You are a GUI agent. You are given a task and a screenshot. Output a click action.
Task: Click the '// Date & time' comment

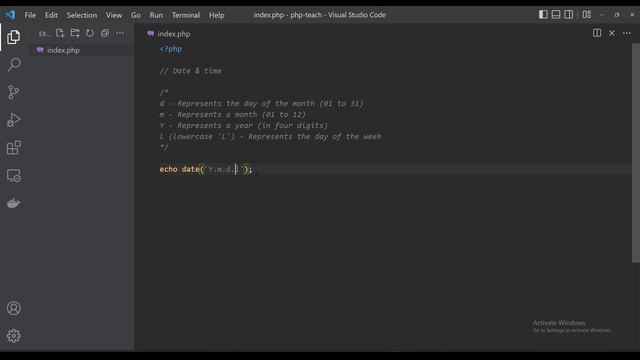191,71
